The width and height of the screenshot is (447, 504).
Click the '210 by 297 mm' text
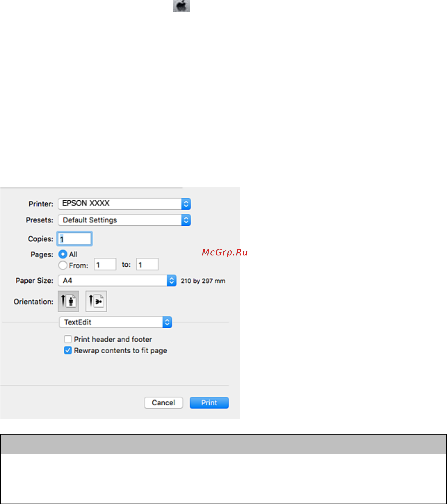(203, 281)
